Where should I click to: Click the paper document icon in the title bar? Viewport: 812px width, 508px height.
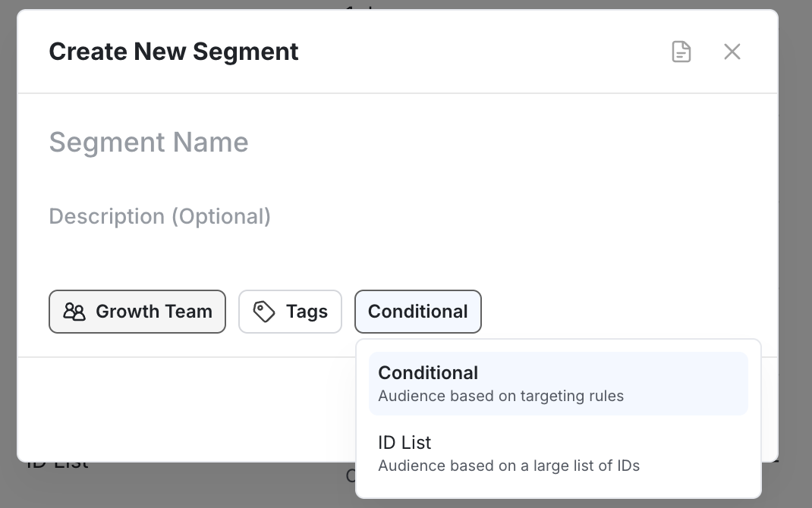(681, 52)
